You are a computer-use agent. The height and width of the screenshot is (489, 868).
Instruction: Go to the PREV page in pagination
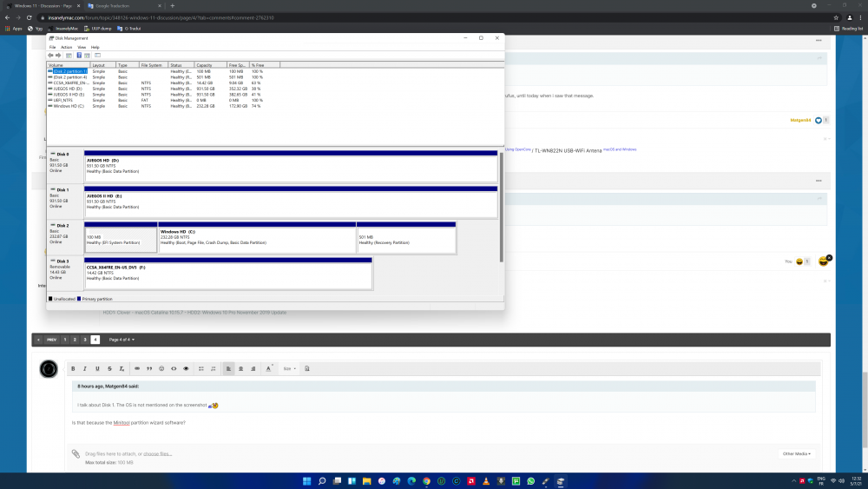click(x=51, y=340)
